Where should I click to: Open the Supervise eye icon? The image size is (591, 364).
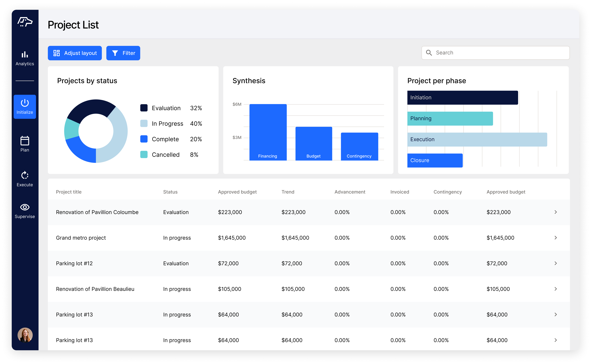point(25,207)
